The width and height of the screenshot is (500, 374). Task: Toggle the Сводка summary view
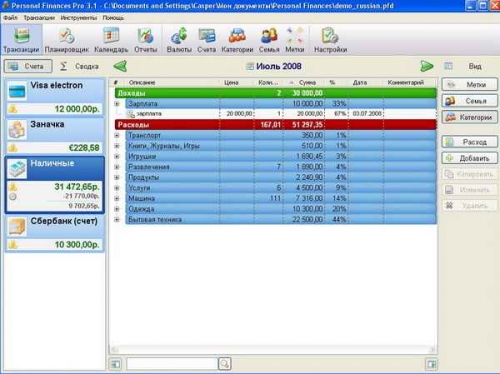tap(79, 66)
